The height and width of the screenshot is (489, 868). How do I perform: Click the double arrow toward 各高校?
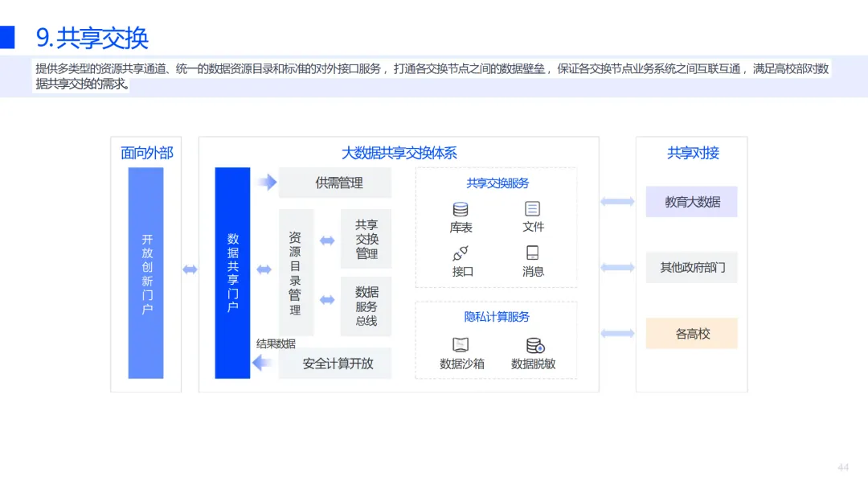coord(617,334)
